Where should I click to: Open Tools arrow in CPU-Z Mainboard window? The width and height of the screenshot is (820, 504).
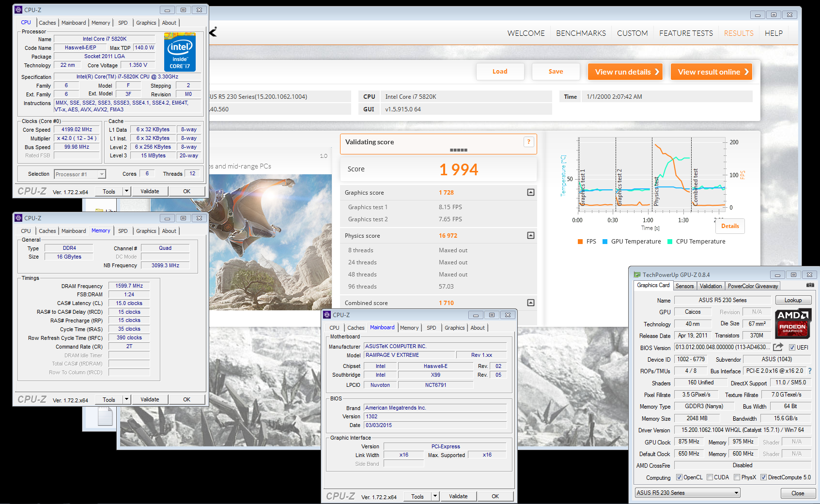pyautogui.click(x=435, y=496)
